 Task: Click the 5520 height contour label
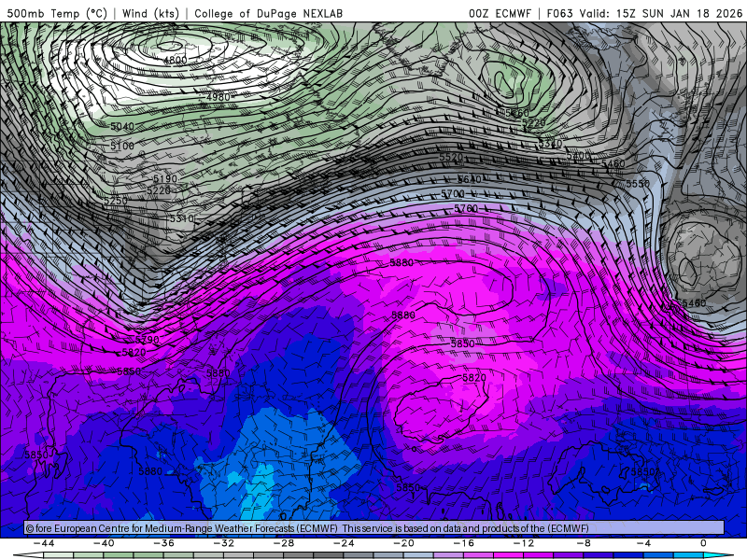click(x=451, y=157)
